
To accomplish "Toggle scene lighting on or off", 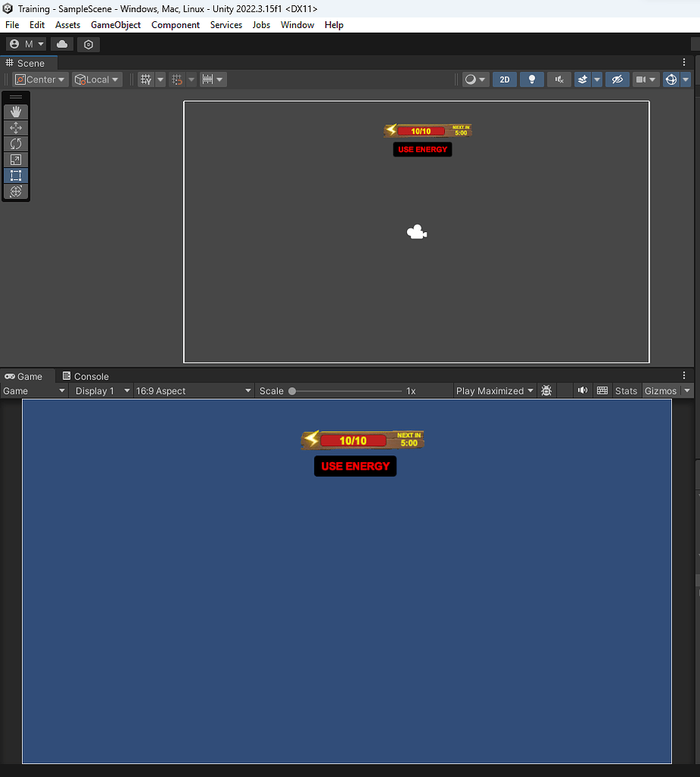I will coord(531,79).
